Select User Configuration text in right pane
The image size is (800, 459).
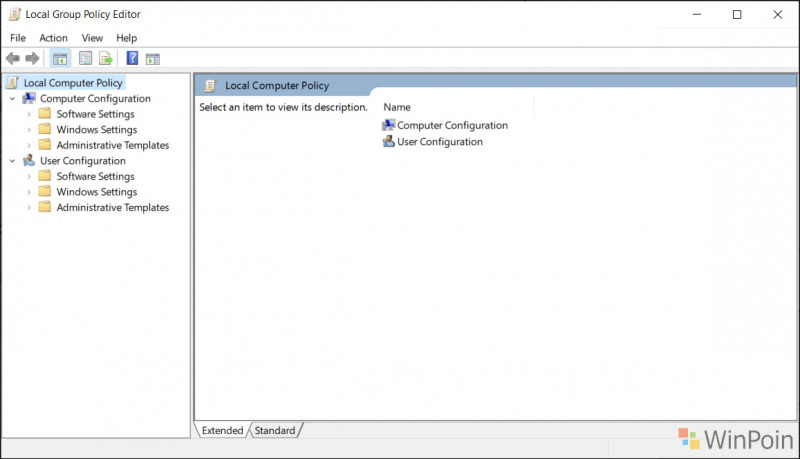pos(440,142)
